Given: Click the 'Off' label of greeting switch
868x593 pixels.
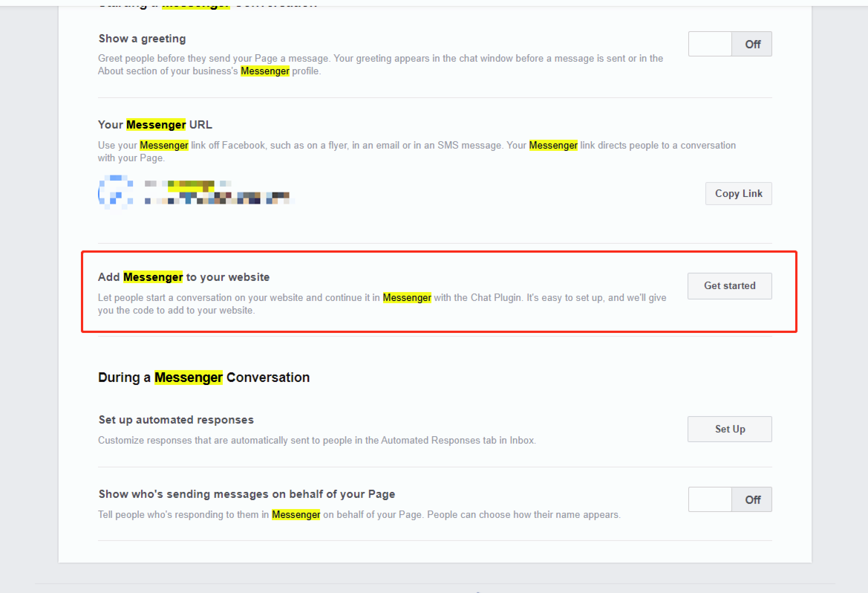Looking at the screenshot, I should 752,45.
